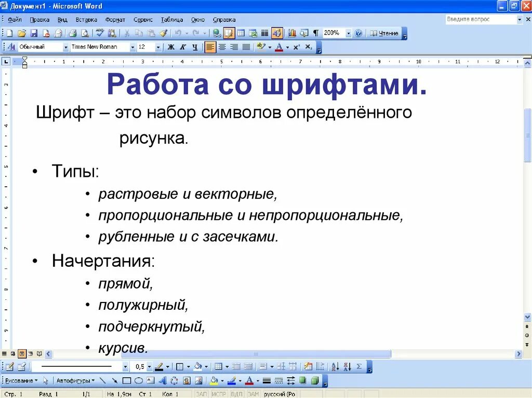This screenshot has height=398, width=532.
Task: Apply 3-D style to shape
Action: [x=315, y=381]
